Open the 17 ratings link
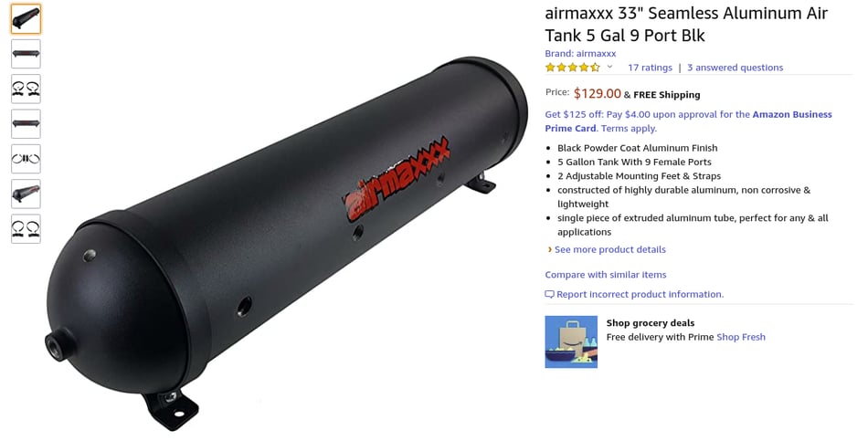This screenshot has height=441, width=868. pyautogui.click(x=650, y=68)
